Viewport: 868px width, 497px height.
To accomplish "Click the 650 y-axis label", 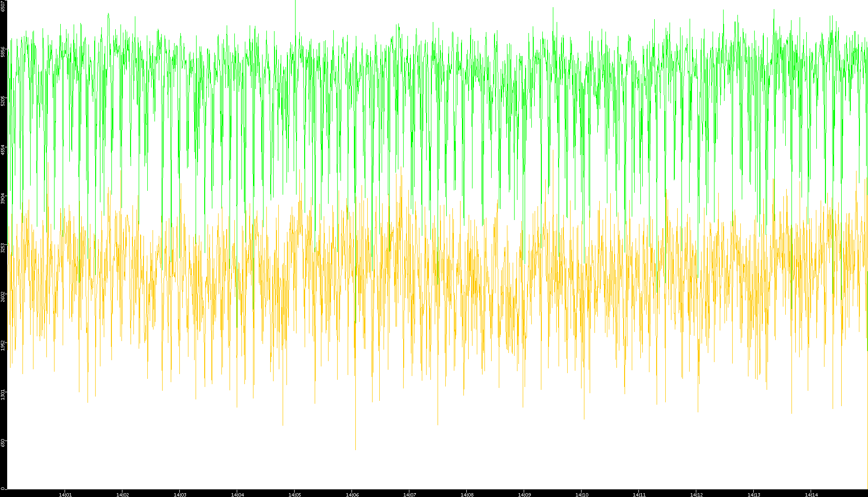I will (x=3, y=443).
